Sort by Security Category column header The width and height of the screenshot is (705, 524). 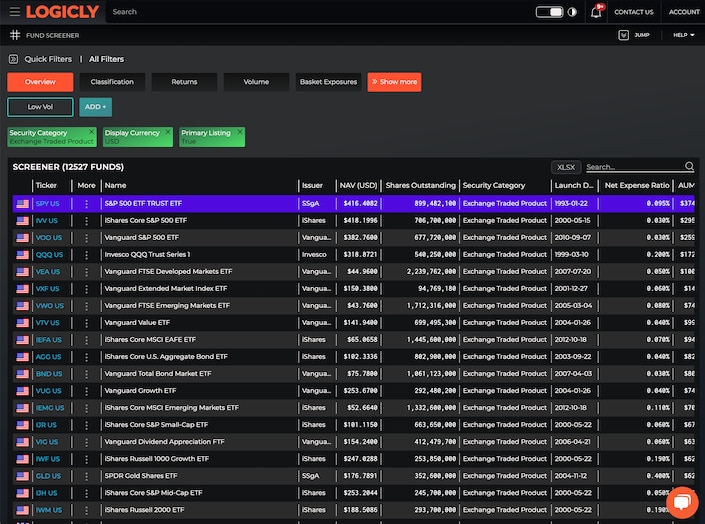tap(494, 185)
